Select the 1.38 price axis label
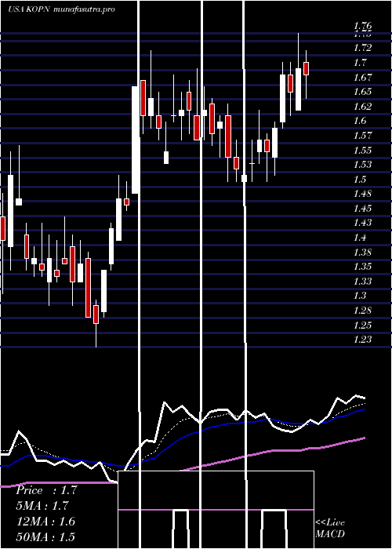Screen dimensions: 392x549 (362, 252)
